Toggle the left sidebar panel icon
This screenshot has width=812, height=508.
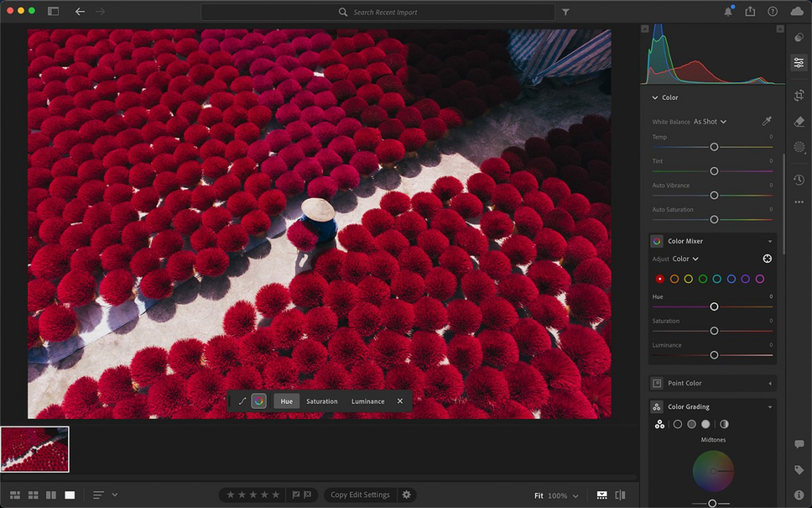(x=53, y=11)
